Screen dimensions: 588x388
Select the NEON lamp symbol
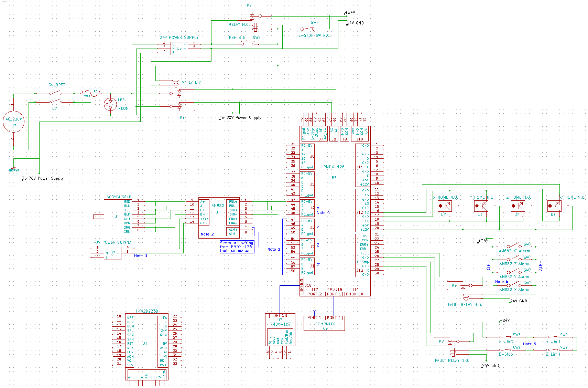pos(110,104)
